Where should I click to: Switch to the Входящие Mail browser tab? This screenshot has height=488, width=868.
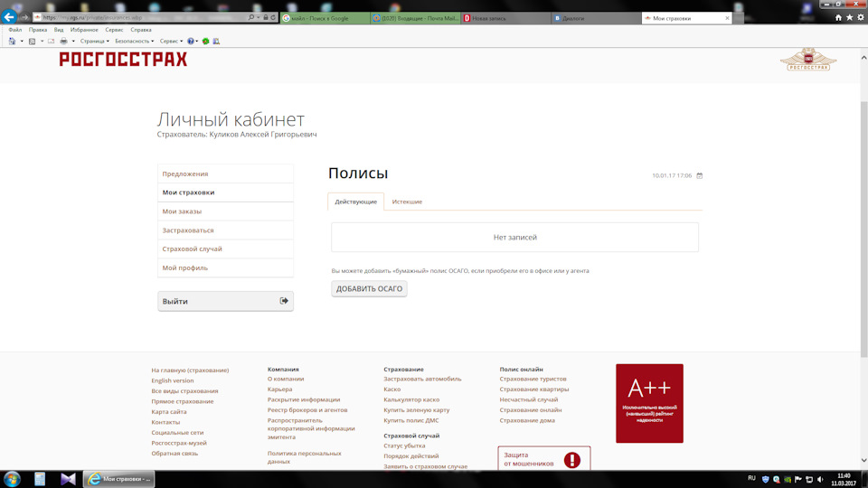(x=415, y=18)
